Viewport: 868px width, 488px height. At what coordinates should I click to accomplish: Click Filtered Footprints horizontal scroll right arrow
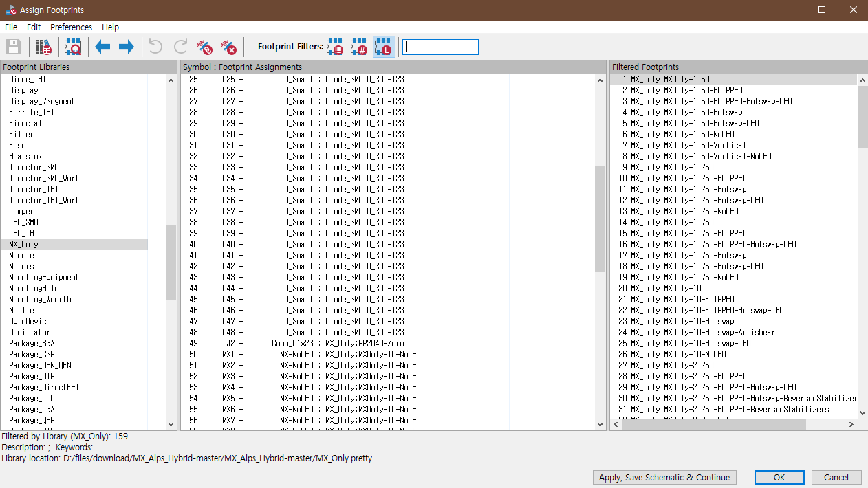(851, 425)
